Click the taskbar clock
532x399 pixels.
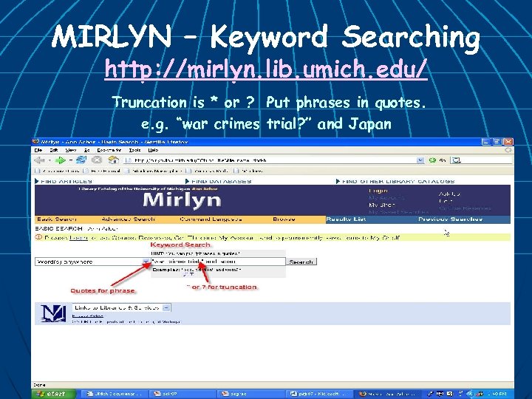point(498,394)
